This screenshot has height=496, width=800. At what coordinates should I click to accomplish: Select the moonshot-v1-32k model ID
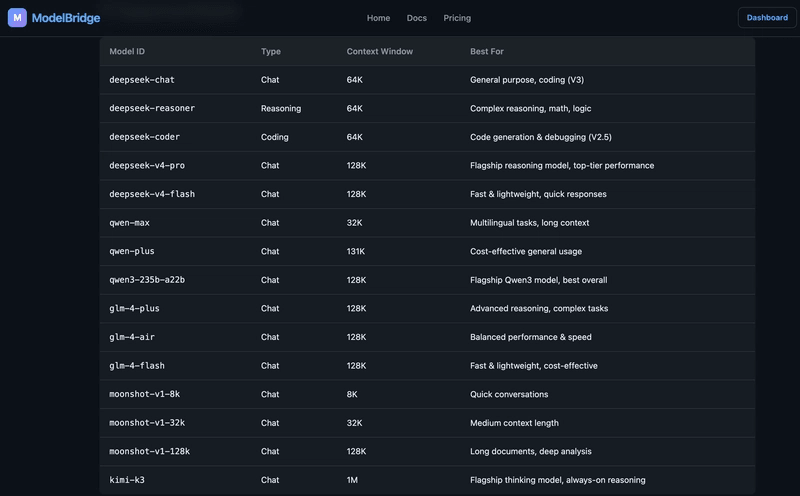(147, 423)
